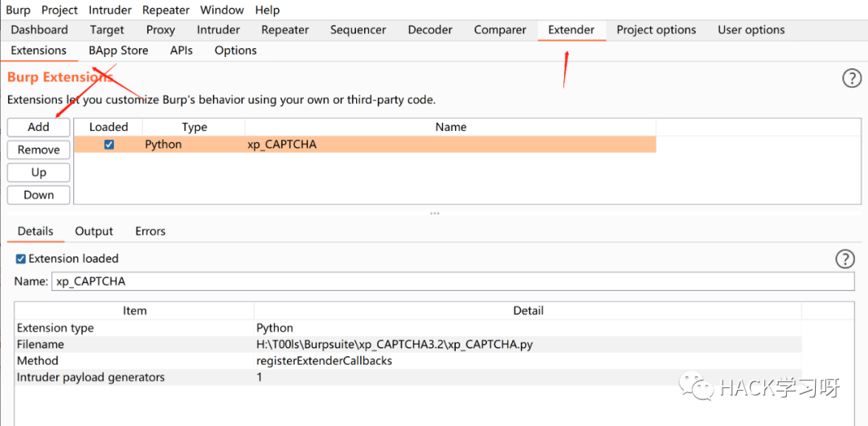Viewport: 868px width, 426px height.
Task: Open the Comparer tab
Action: point(500,30)
